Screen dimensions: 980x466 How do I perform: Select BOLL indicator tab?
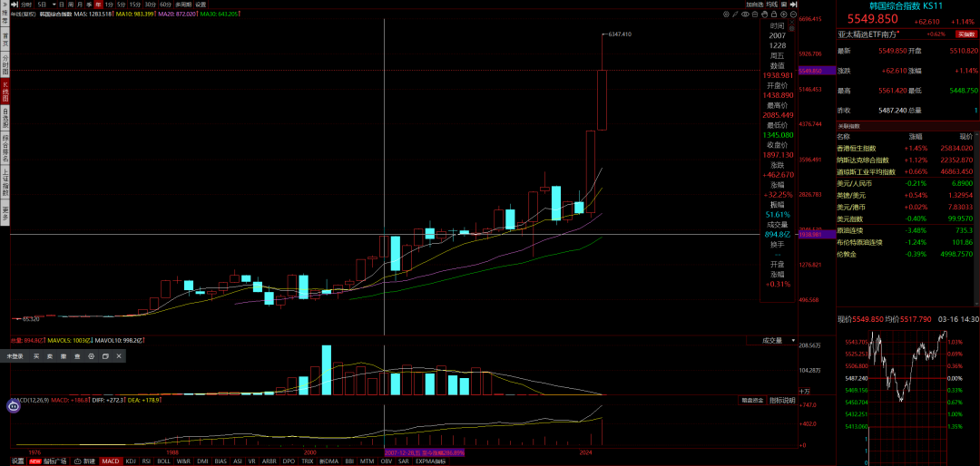tap(163, 461)
